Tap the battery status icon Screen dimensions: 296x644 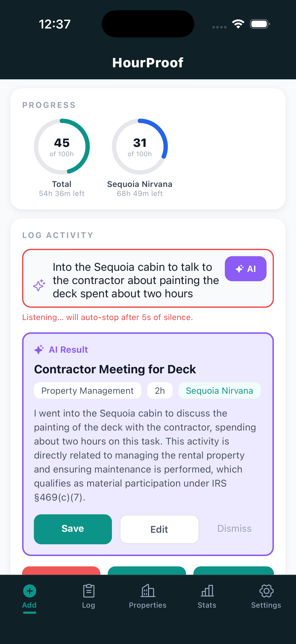pos(260,24)
